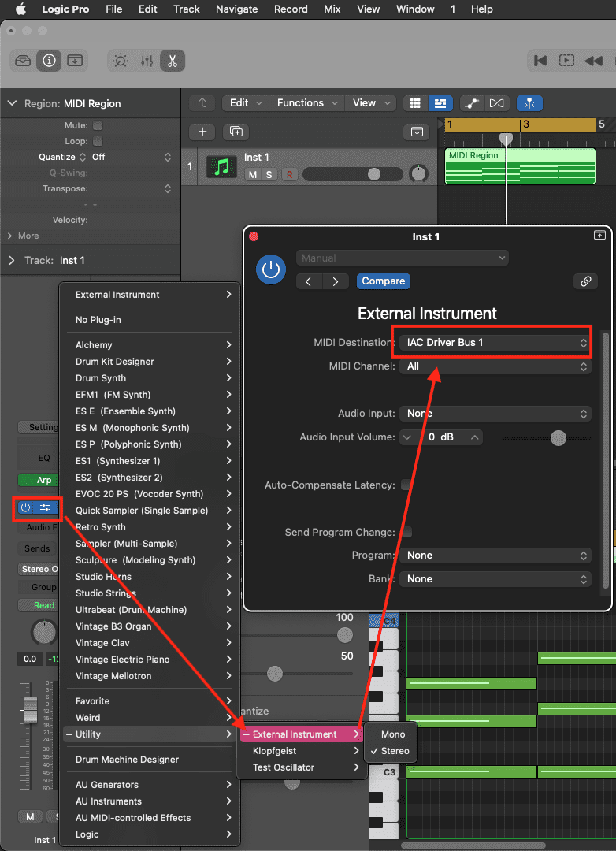
Task: Adjust the Inst 1 track volume slider
Action: tap(354, 174)
